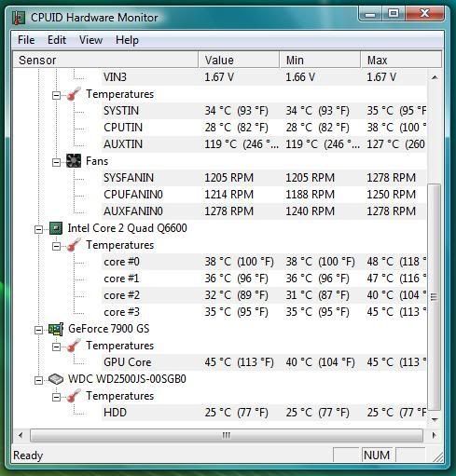Click the CPUID Hardware Monitor title bar icon
456x476 pixels.
(x=19, y=18)
